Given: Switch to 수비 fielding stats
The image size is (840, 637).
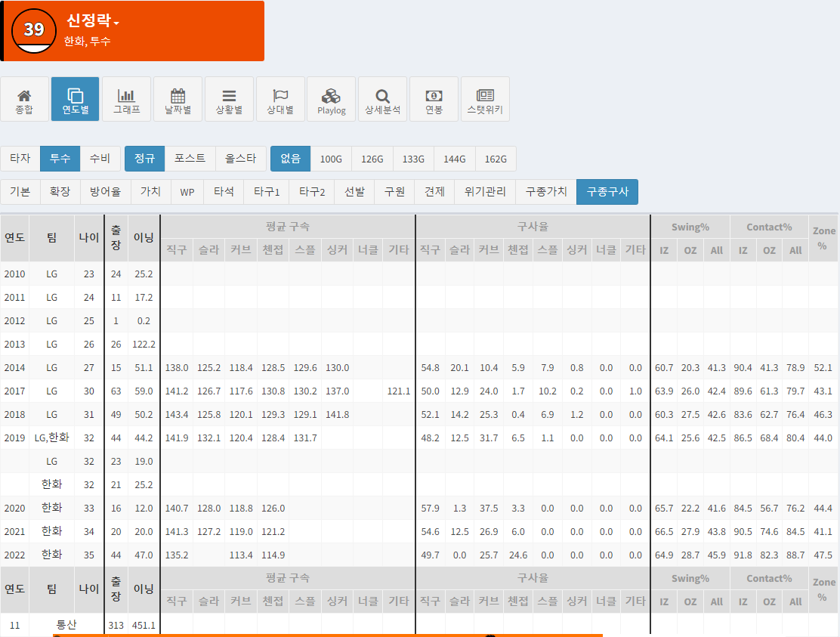Looking at the screenshot, I should 100,159.
